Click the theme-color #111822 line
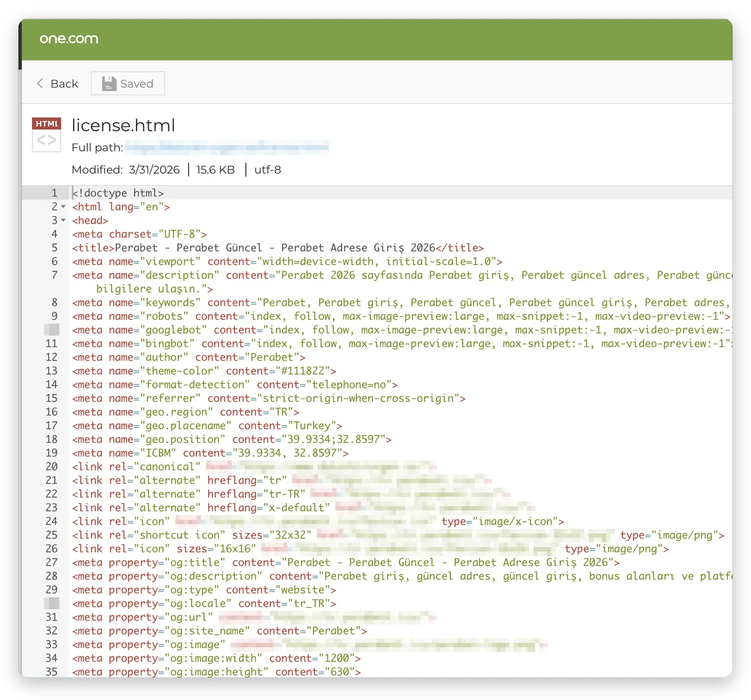Image resolution: width=751 pixels, height=700 pixels. pyautogui.click(x=204, y=371)
